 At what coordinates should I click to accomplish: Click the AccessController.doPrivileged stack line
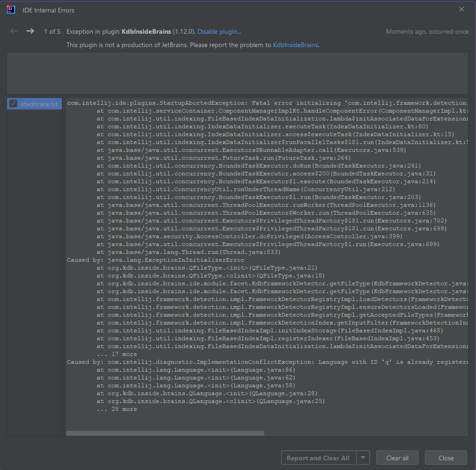(250, 236)
